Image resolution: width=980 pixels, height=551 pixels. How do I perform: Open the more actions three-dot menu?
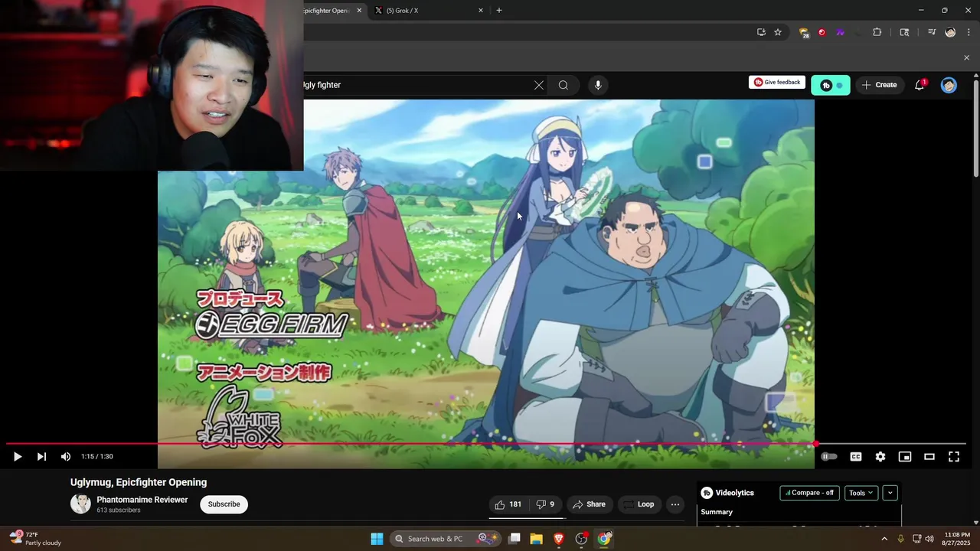[675, 504]
